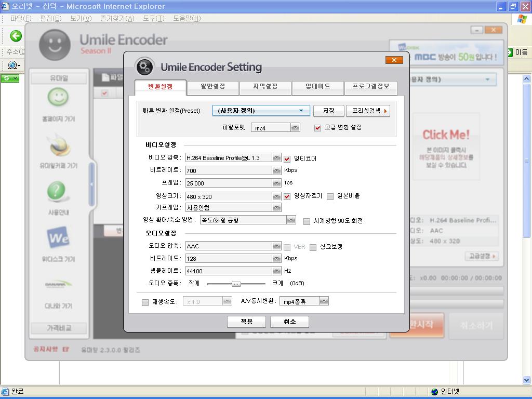
Task: Click the 오디오 증폭 volume slider handle
Action: tap(236, 284)
